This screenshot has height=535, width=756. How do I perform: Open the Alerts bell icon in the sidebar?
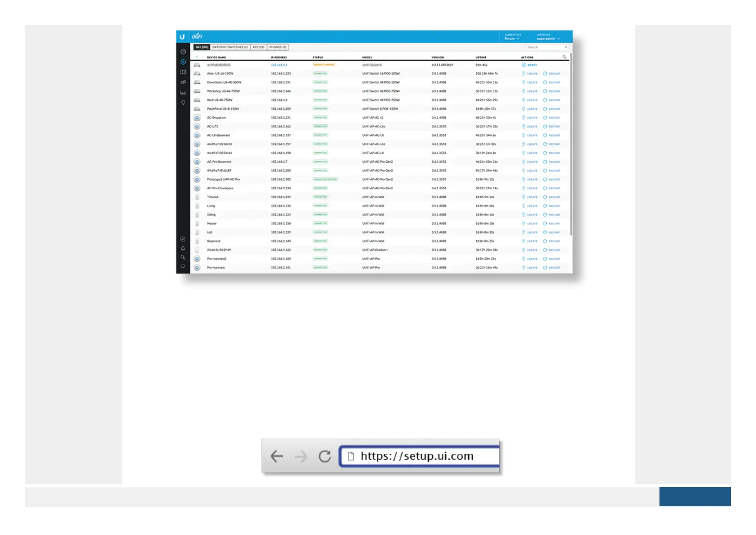183,248
